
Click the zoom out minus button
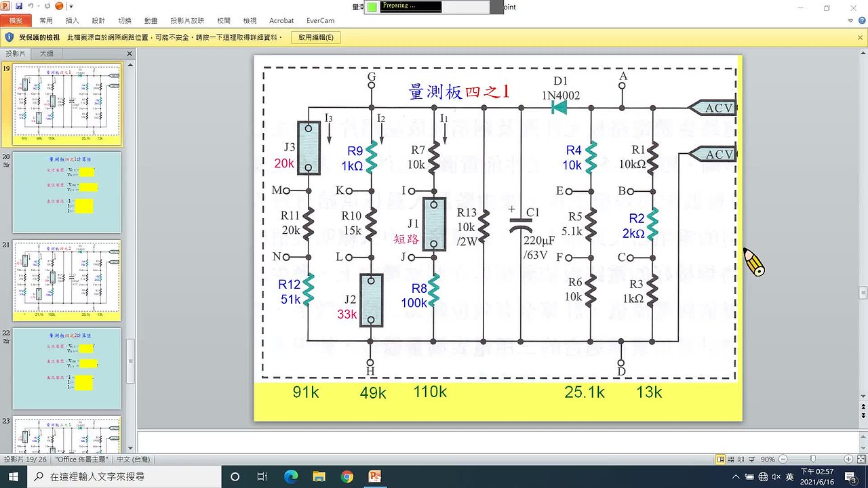tap(782, 460)
